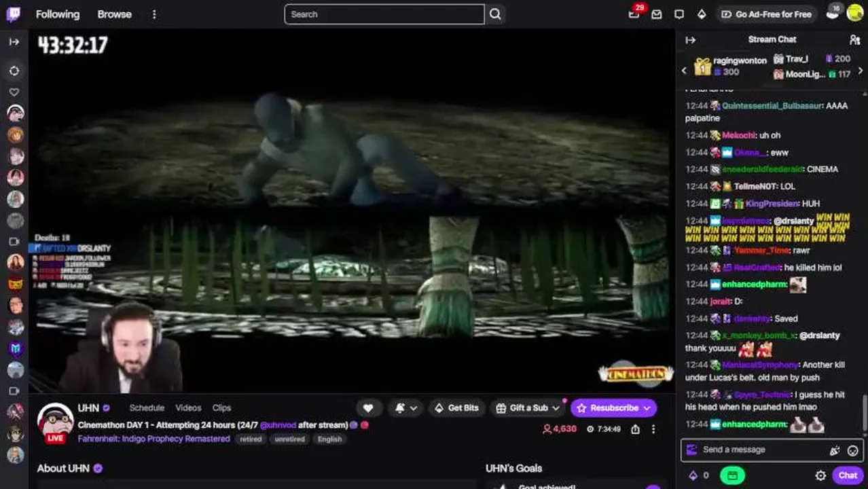The image size is (868, 489).
Task: Open the Clips tab for UHN
Action: 221,408
